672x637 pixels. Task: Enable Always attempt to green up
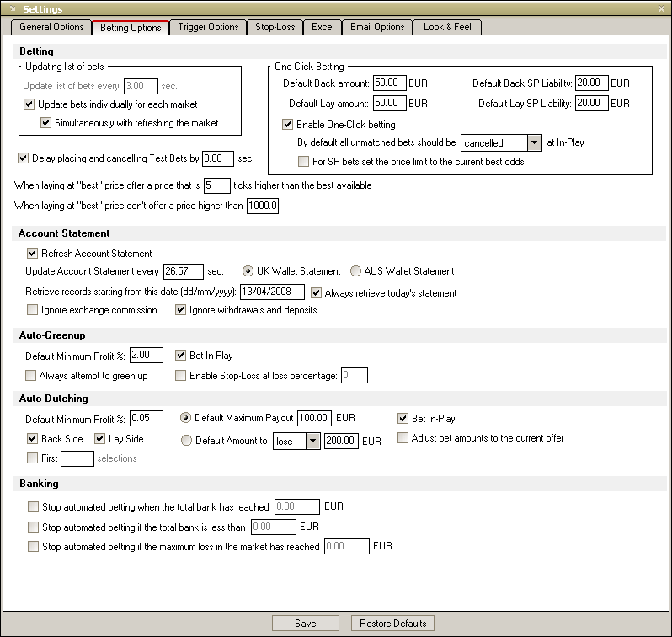click(x=30, y=376)
